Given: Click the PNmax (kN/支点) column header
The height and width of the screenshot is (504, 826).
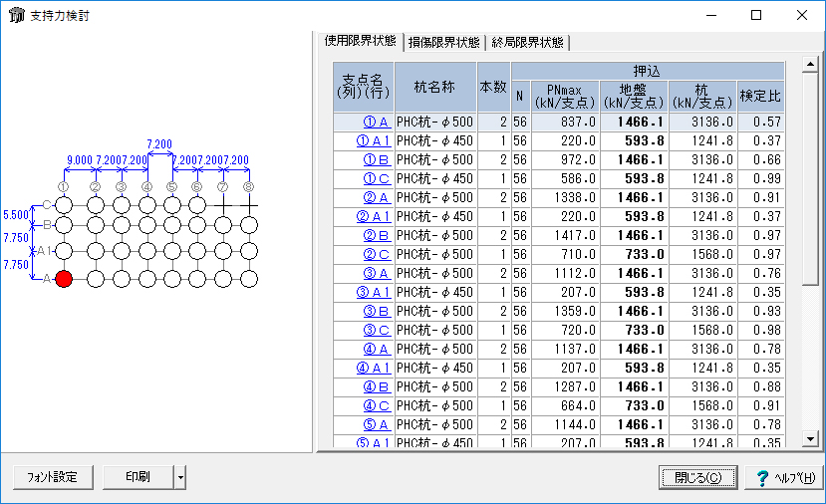Looking at the screenshot, I should point(565,96).
